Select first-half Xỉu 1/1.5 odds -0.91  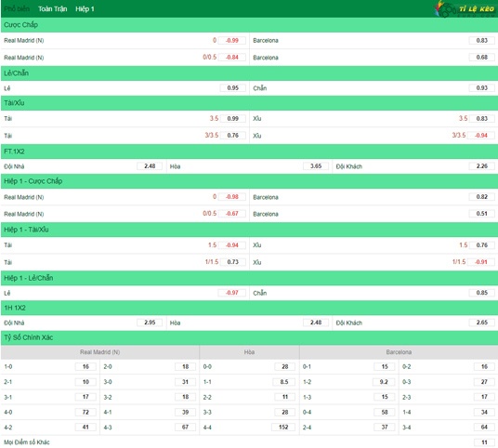pyautogui.click(x=481, y=262)
